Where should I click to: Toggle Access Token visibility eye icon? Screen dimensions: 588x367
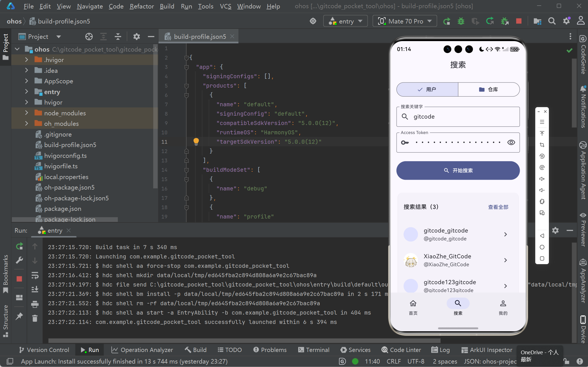[511, 142]
